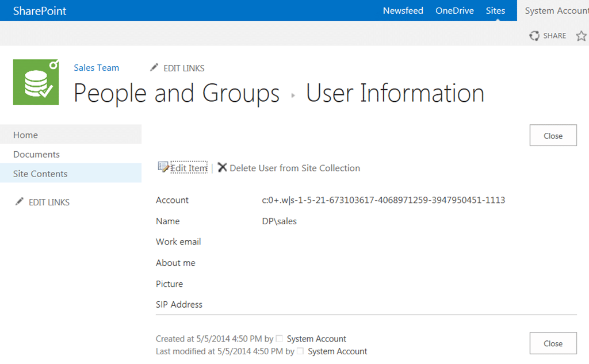
Task: Click the Edit Item notepad icon
Action: pos(163,167)
